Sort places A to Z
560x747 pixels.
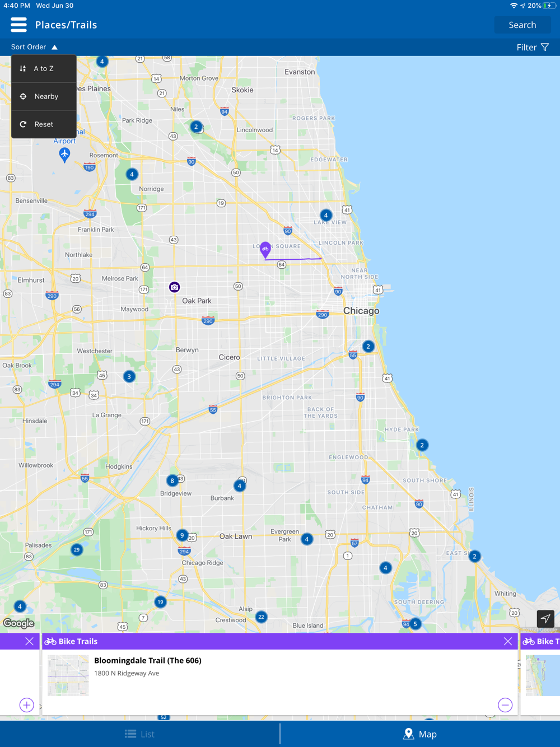44,68
